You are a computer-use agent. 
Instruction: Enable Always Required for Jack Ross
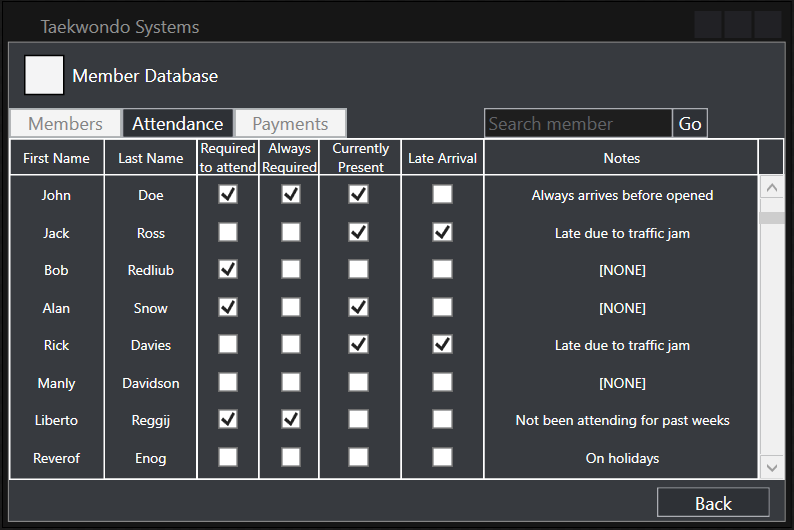(290, 232)
